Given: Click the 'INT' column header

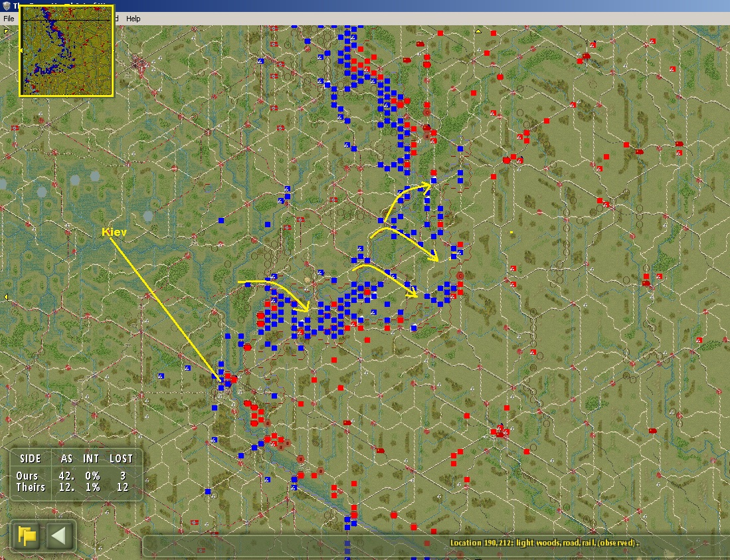Looking at the screenshot, I should [91, 458].
